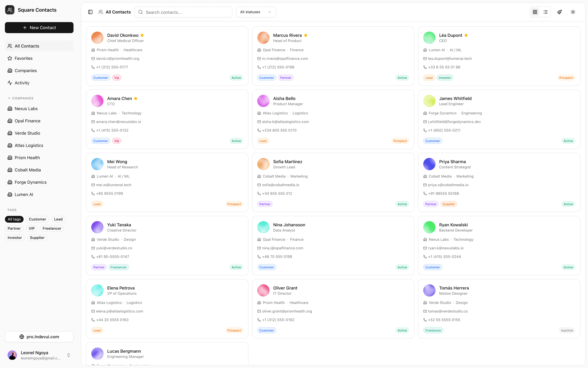Filter by VIP tag chip
Viewport: 588px width, 368px height.
pyautogui.click(x=32, y=228)
